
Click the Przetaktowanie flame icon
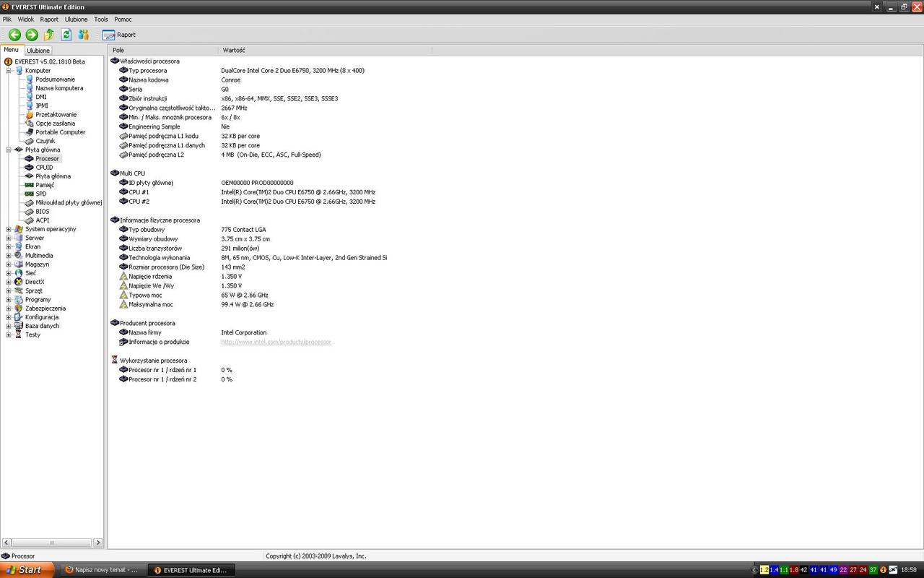tap(29, 115)
